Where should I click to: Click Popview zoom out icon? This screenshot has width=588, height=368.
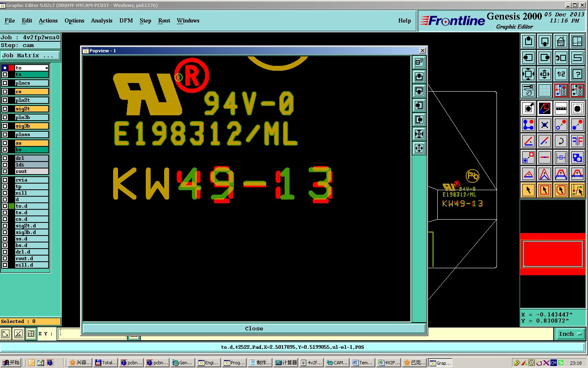coord(419,148)
